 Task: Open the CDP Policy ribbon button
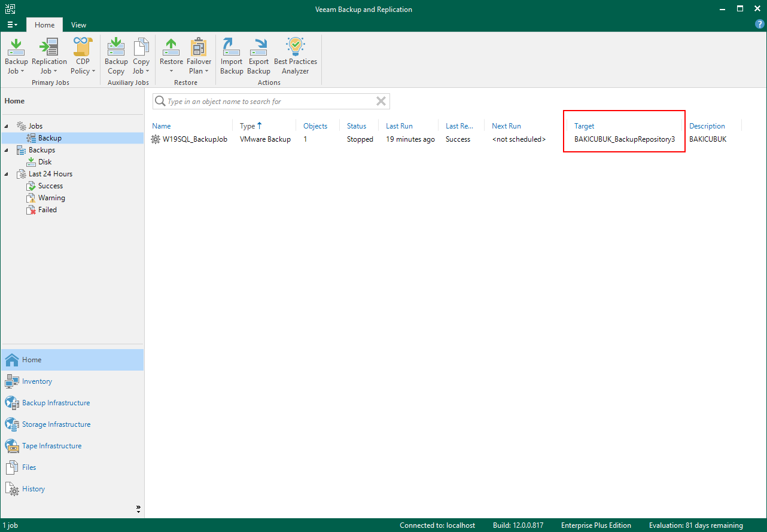83,56
